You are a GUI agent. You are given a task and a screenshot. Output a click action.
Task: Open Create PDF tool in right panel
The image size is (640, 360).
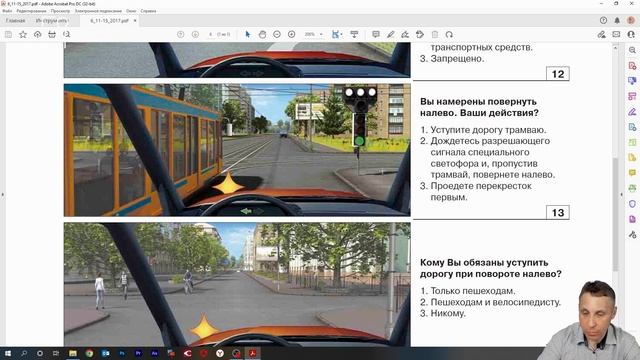tap(632, 66)
